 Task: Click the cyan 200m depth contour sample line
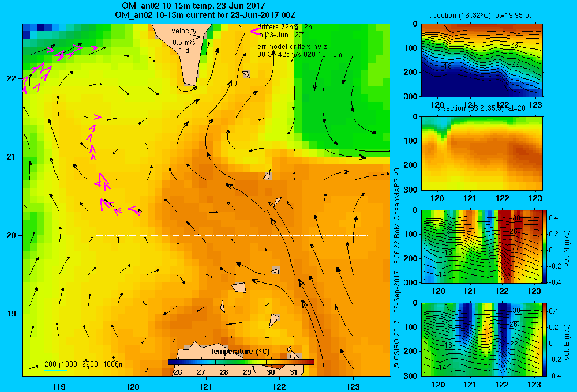click(x=55, y=370)
